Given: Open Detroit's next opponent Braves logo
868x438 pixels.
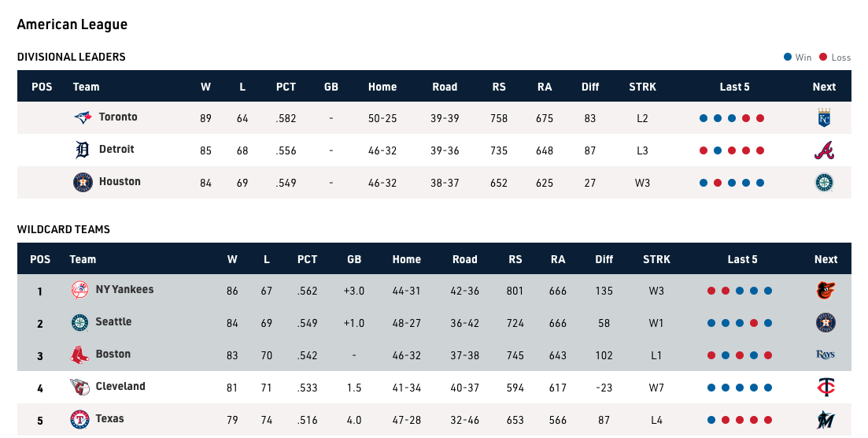Looking at the screenshot, I should (x=824, y=150).
